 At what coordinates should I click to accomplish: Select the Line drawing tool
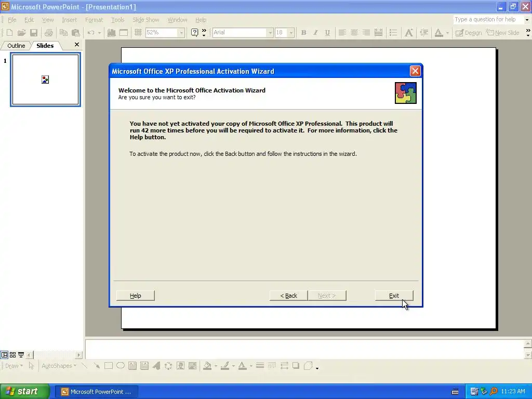(85, 366)
